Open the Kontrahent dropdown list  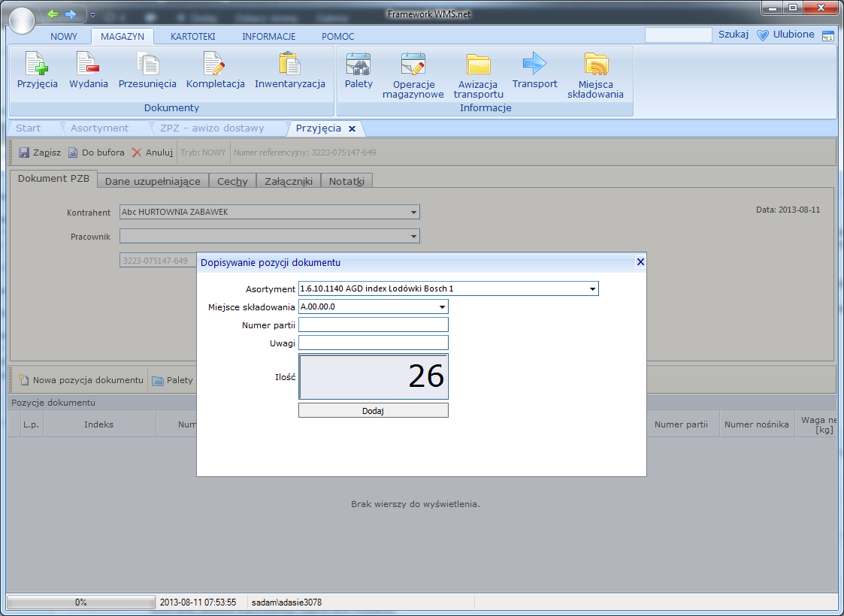[x=413, y=213]
